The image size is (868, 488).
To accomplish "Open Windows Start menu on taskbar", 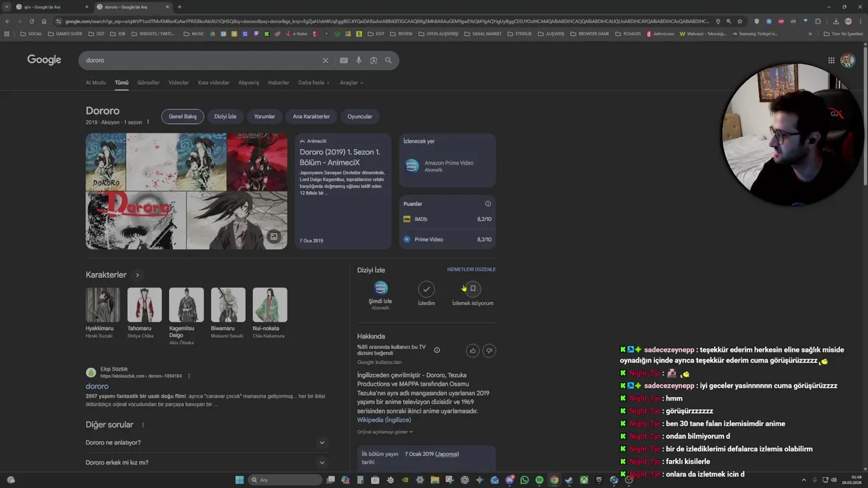I will tap(239, 480).
